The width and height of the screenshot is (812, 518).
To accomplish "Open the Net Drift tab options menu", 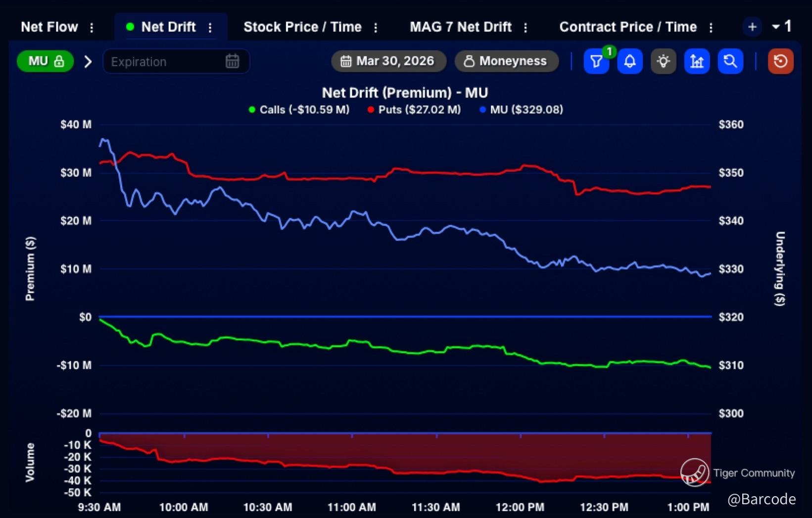I will click(x=210, y=27).
